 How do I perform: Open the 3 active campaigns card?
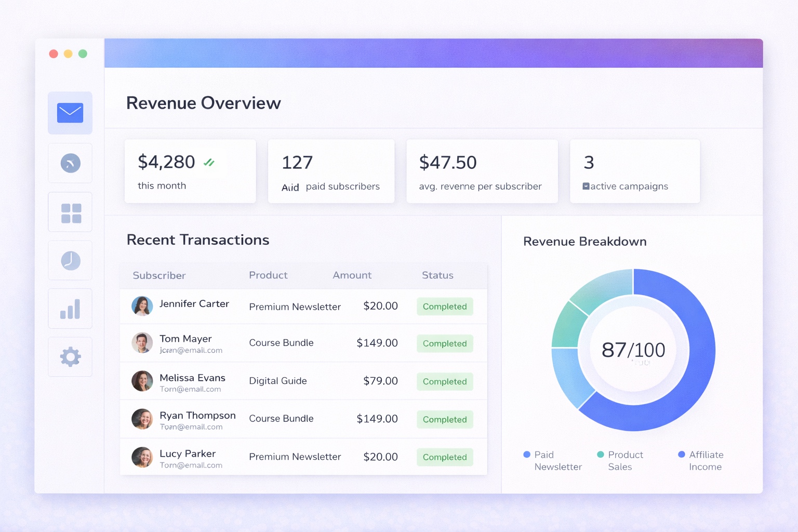pyautogui.click(x=635, y=171)
